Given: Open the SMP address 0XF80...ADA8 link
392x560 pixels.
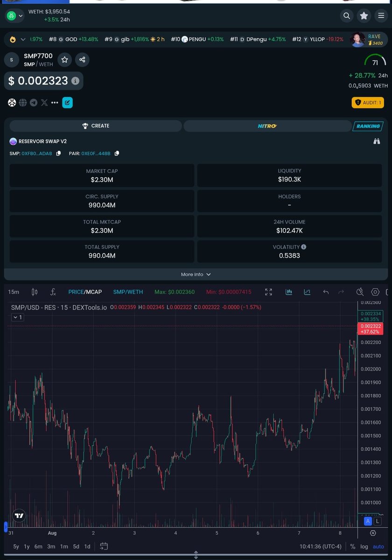Looking at the screenshot, I should tap(37, 154).
